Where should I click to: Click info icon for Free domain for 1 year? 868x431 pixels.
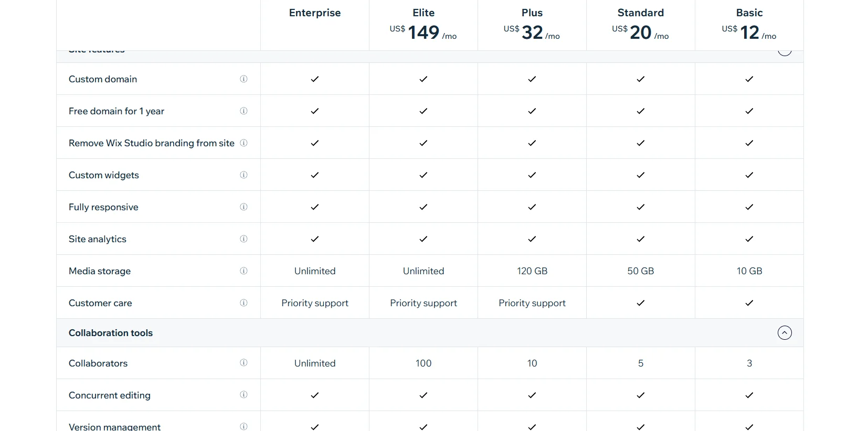(244, 111)
